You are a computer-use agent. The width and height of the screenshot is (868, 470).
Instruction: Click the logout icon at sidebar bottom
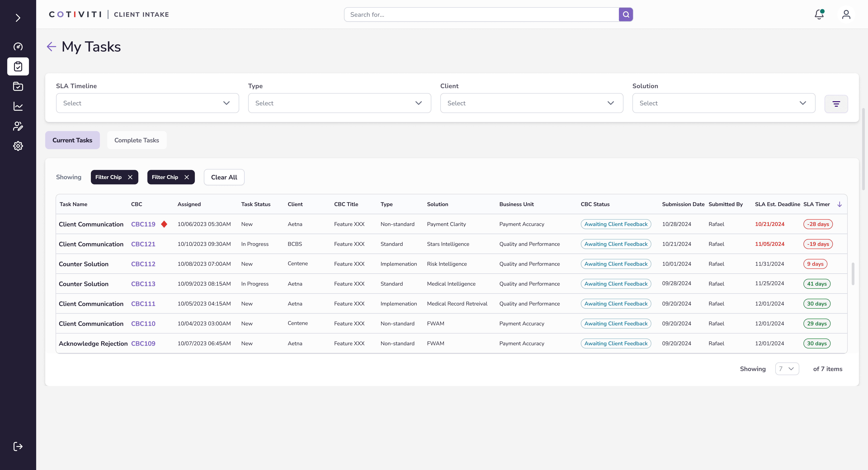click(x=18, y=446)
